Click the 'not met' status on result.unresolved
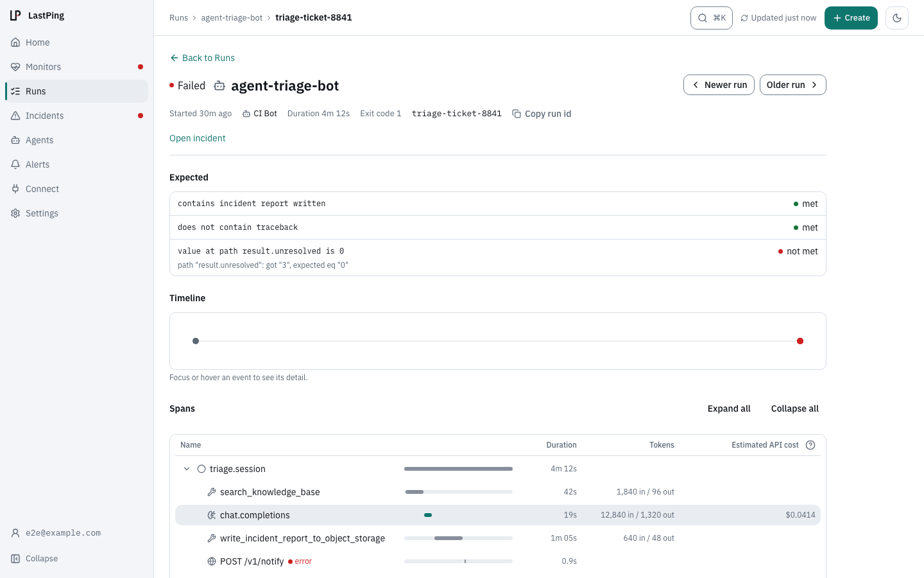 798,251
